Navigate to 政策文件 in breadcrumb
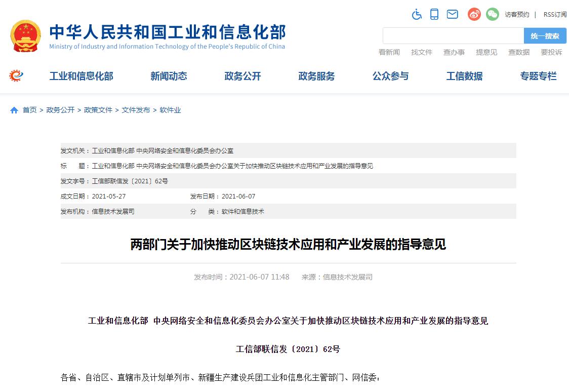The image size is (569, 392). click(98, 110)
